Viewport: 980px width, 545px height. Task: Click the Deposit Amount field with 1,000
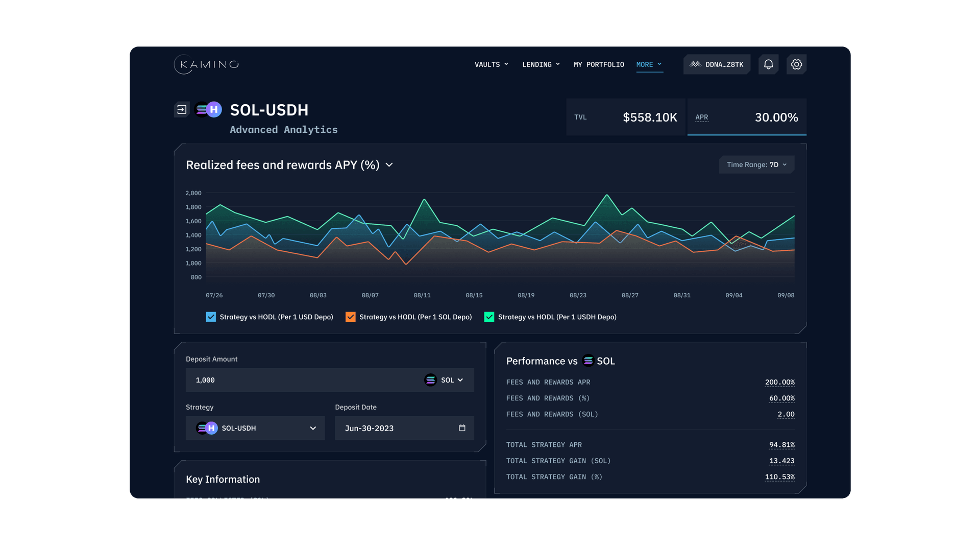point(330,380)
